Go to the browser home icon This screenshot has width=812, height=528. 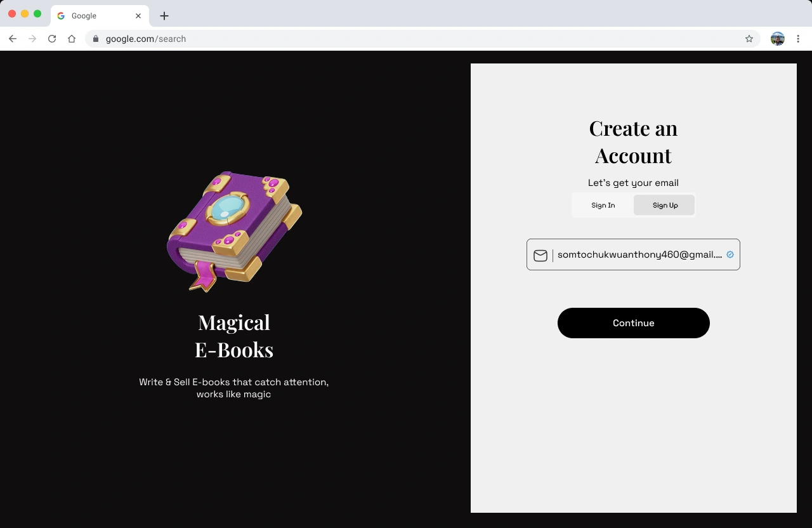(72, 39)
